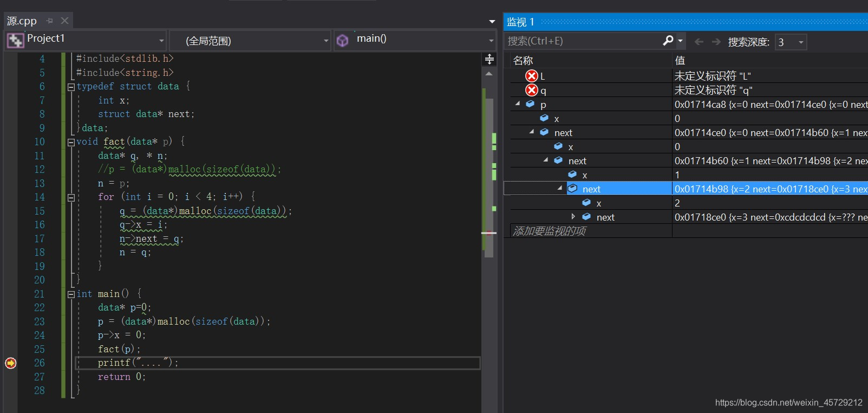Click the #include<stdlib.h> line
Viewport: 868px width, 413px height.
pyautogui.click(x=125, y=59)
